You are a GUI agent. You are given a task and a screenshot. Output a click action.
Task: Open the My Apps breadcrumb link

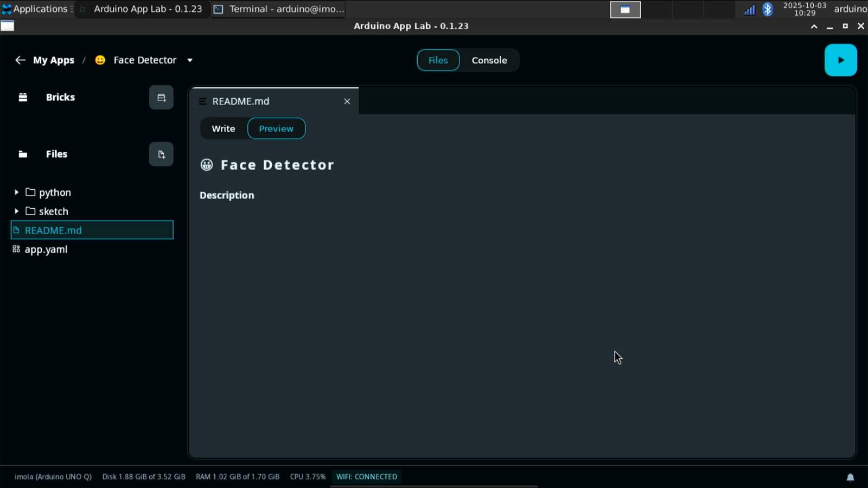click(x=53, y=60)
